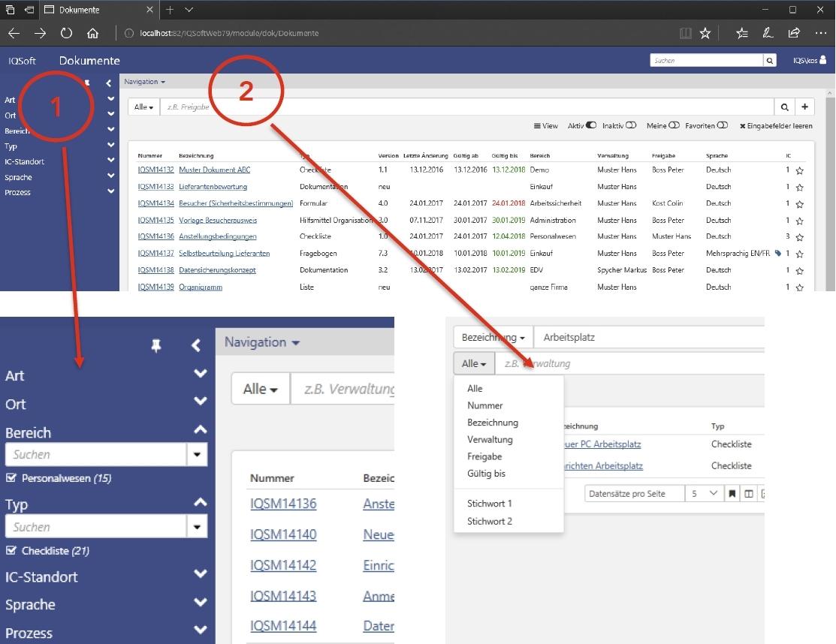Viewport: 836px width, 644px height.
Task: Open Navigation dropdown in top window
Action: (144, 82)
